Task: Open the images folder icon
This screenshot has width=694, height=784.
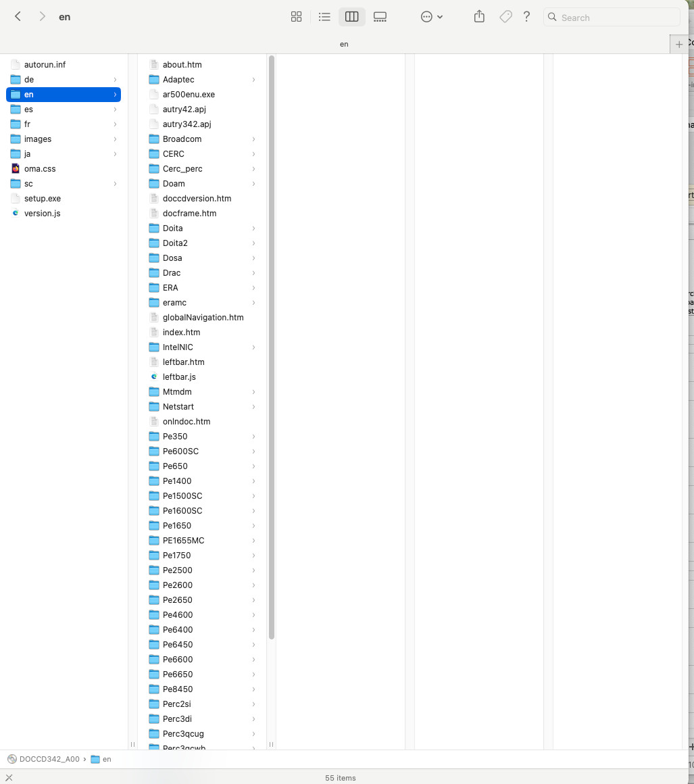Action: [16, 139]
